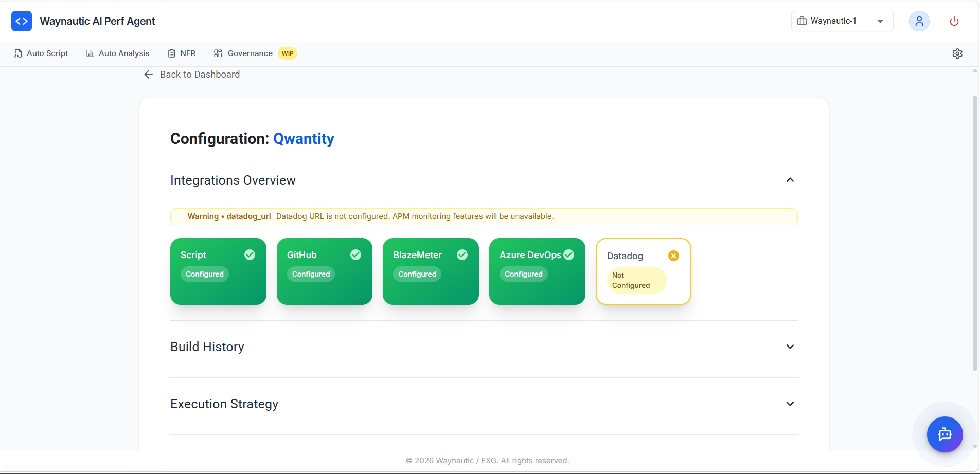Click the Script card green checkmark
Image resolution: width=980 pixels, height=474 pixels.
coord(250,255)
